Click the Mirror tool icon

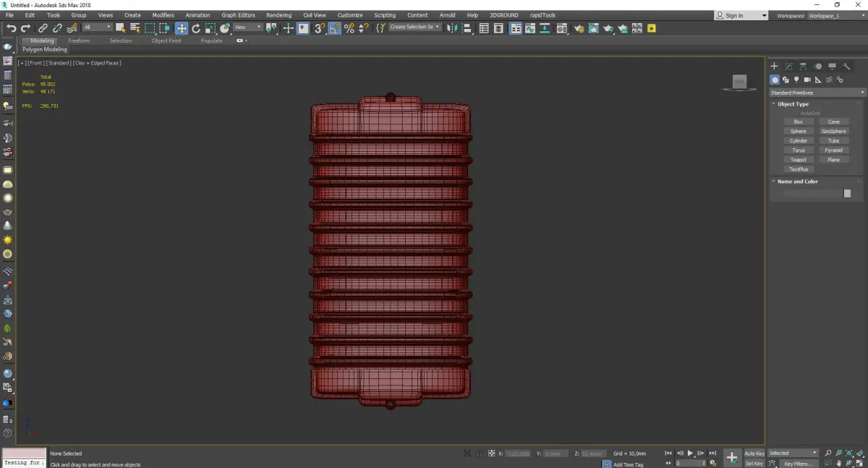[x=451, y=28]
